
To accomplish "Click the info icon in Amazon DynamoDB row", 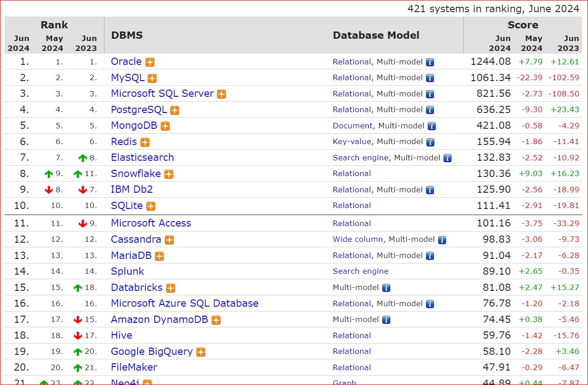I will 386,320.
